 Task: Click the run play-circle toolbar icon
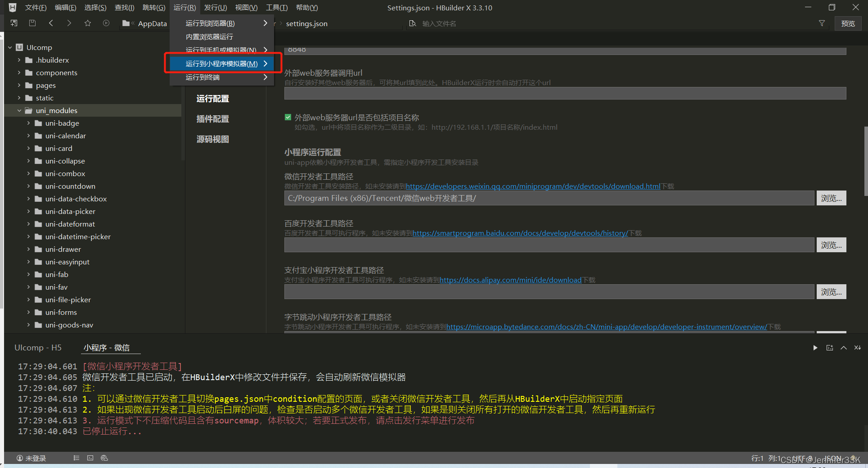106,23
